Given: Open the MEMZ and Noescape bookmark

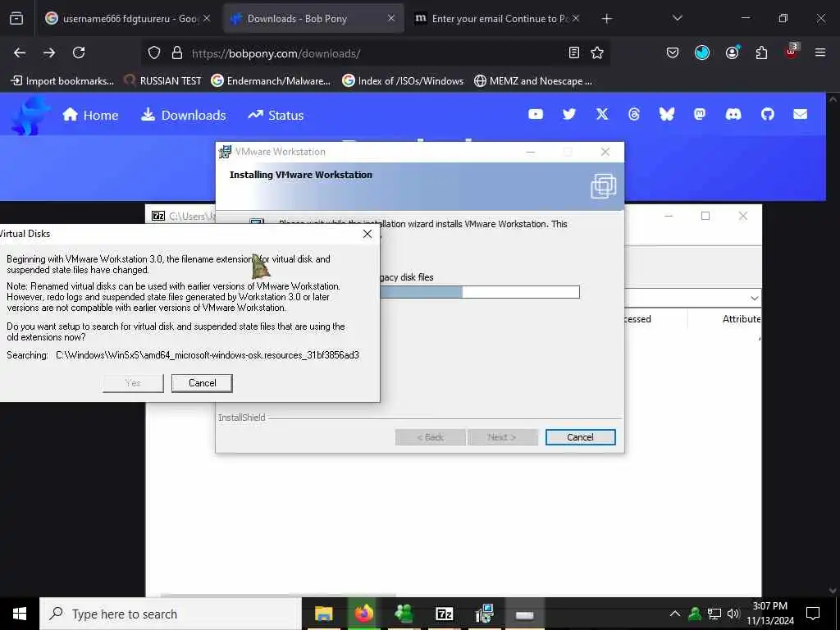Looking at the screenshot, I should pyautogui.click(x=533, y=81).
